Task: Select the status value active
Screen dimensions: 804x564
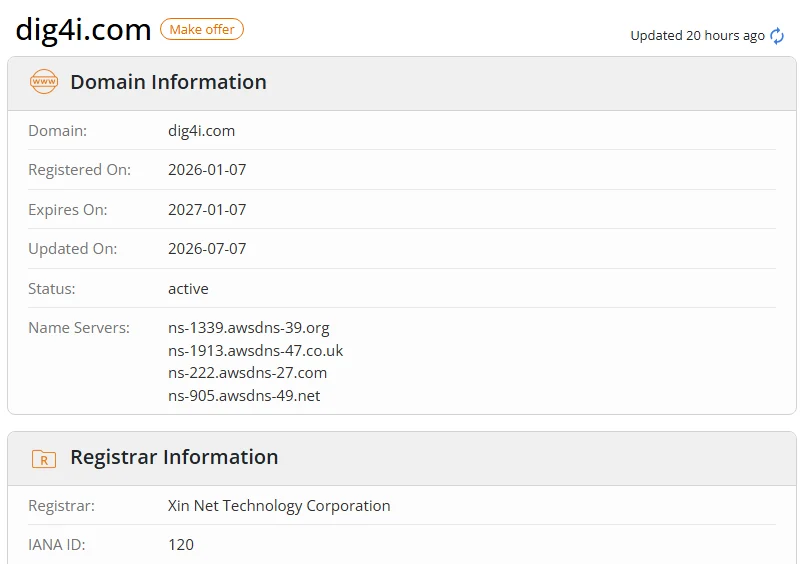Action: [x=188, y=289]
